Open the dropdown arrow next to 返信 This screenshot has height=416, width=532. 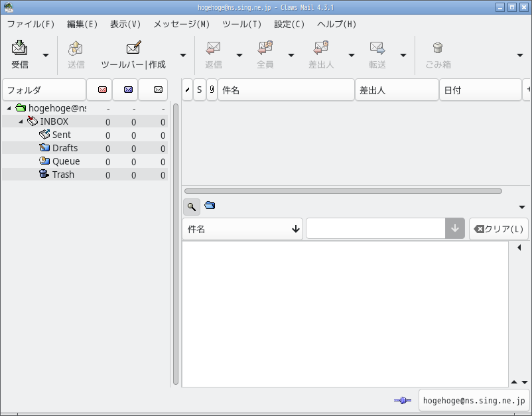coord(239,55)
